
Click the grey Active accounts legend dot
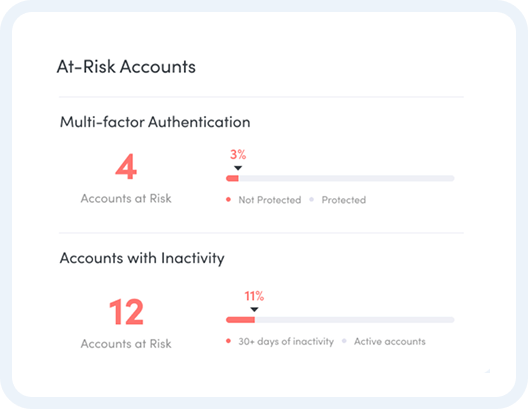pyautogui.click(x=344, y=341)
